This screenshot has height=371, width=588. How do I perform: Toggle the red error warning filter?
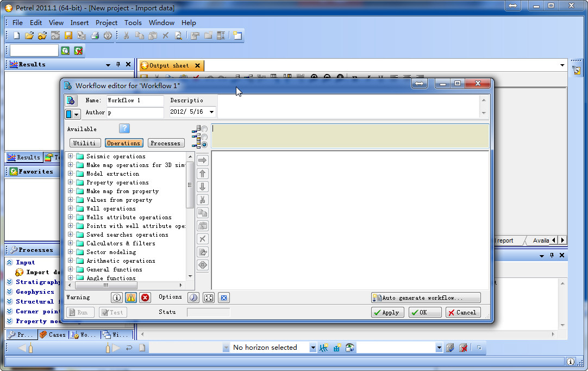(x=145, y=298)
